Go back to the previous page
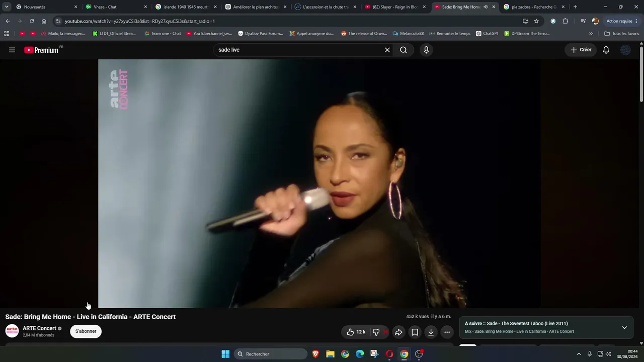The image size is (644, 362). [x=8, y=21]
